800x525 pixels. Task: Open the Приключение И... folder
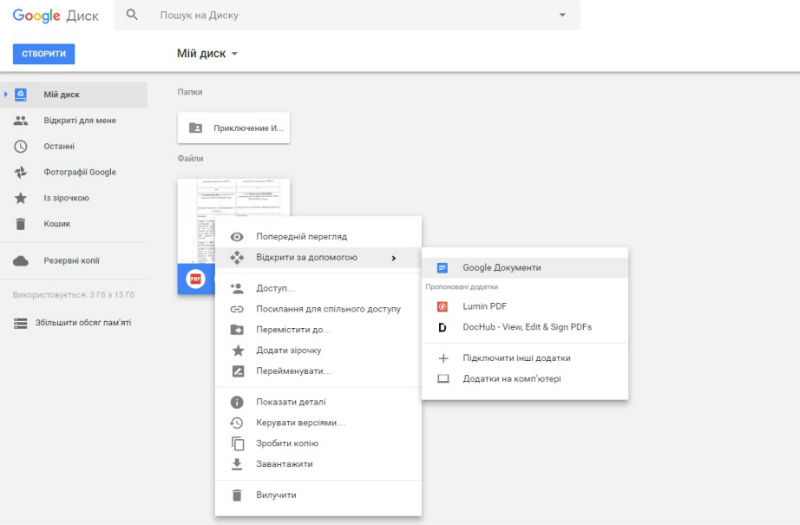[234, 128]
